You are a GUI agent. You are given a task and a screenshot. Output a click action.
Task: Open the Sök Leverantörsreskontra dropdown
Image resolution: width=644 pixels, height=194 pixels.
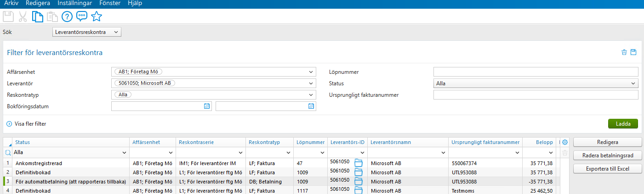click(x=86, y=32)
